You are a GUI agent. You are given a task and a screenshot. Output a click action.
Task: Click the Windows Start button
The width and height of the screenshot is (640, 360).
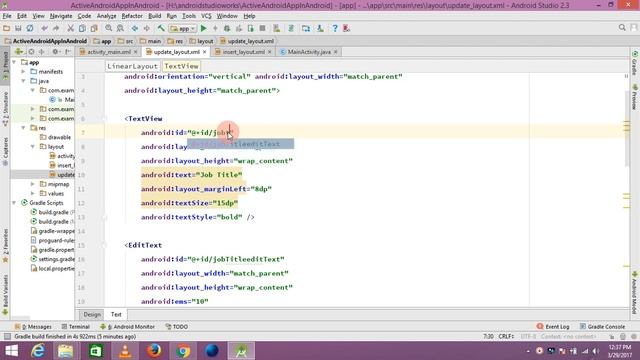tap(11, 351)
